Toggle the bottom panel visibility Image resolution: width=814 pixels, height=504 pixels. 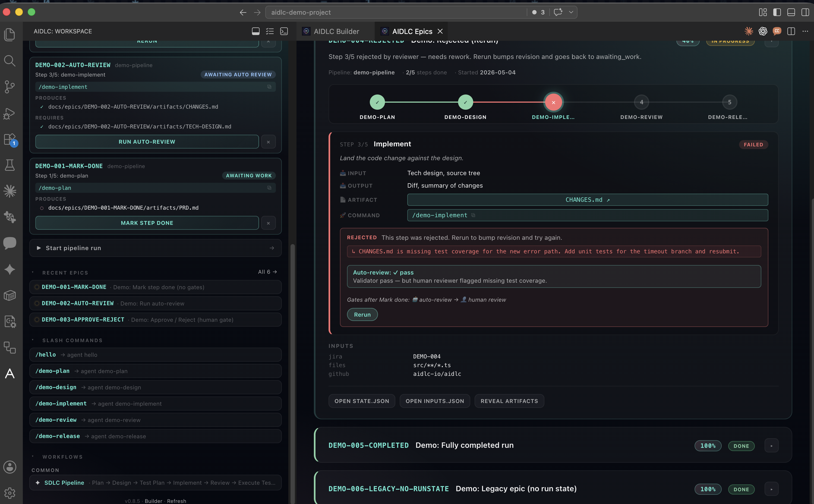tap(791, 12)
